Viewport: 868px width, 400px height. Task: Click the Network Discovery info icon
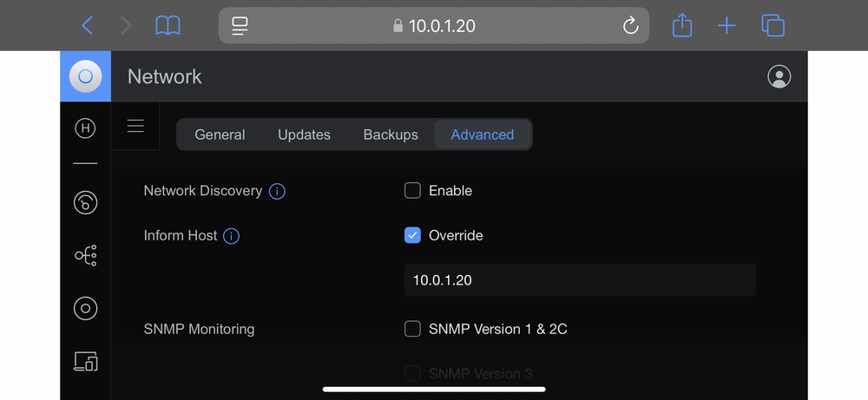click(x=277, y=192)
